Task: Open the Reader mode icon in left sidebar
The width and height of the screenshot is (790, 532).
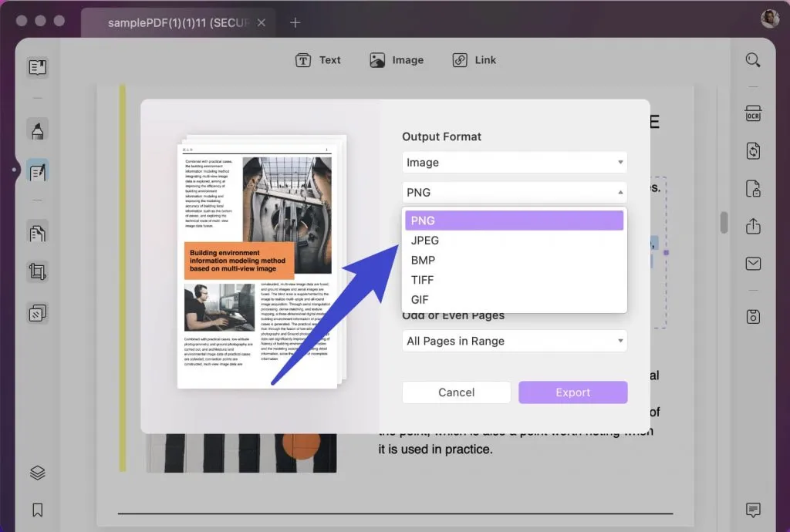Action: (38, 67)
